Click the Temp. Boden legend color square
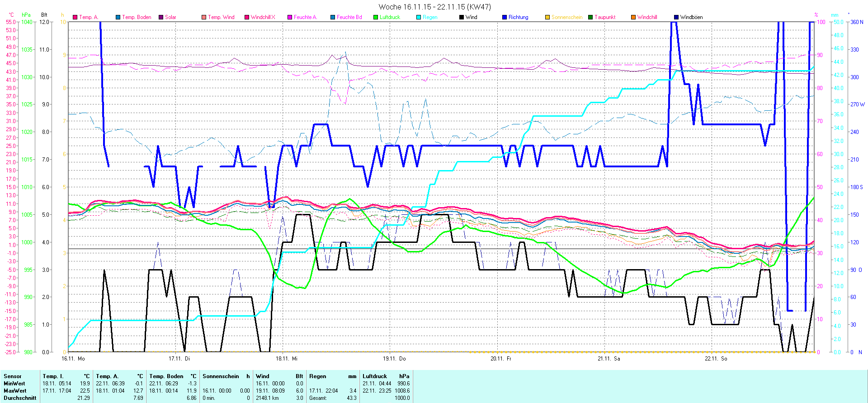 [118, 17]
